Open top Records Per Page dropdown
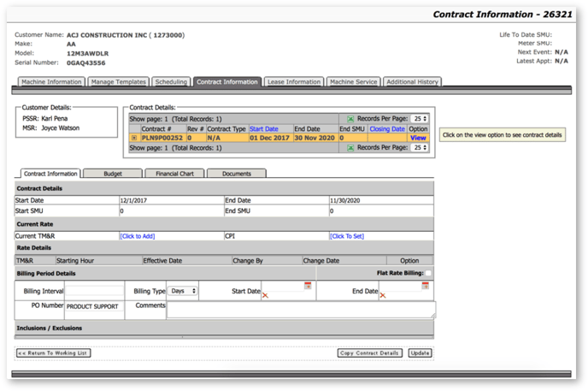Screen dimensions: 588x391 (x=419, y=119)
